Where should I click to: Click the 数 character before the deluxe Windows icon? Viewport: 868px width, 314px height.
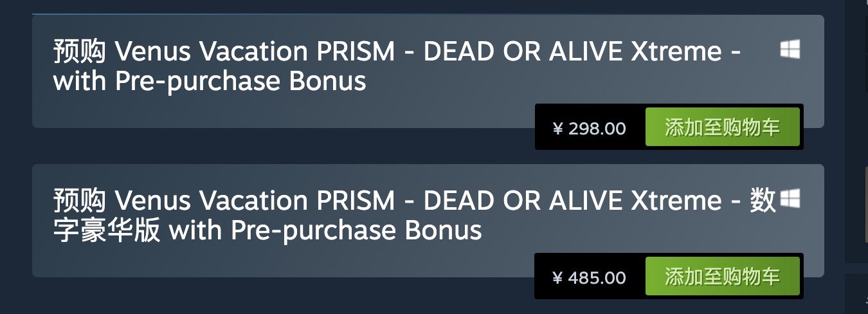pos(763,201)
